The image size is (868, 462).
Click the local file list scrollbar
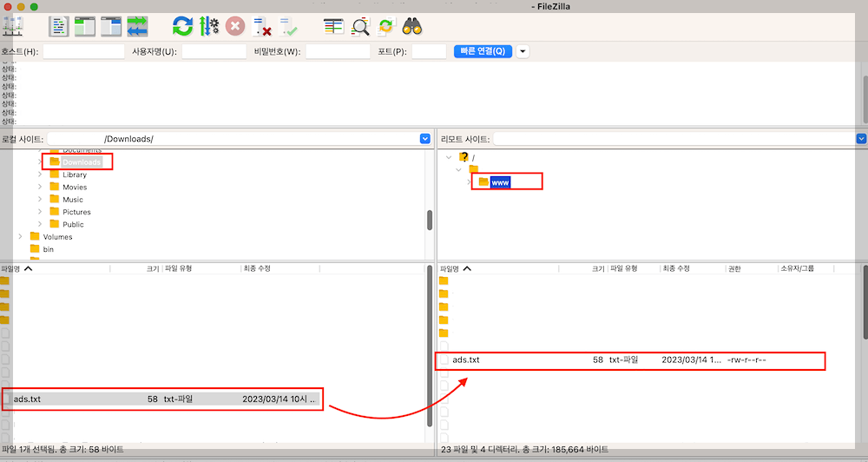point(430,346)
